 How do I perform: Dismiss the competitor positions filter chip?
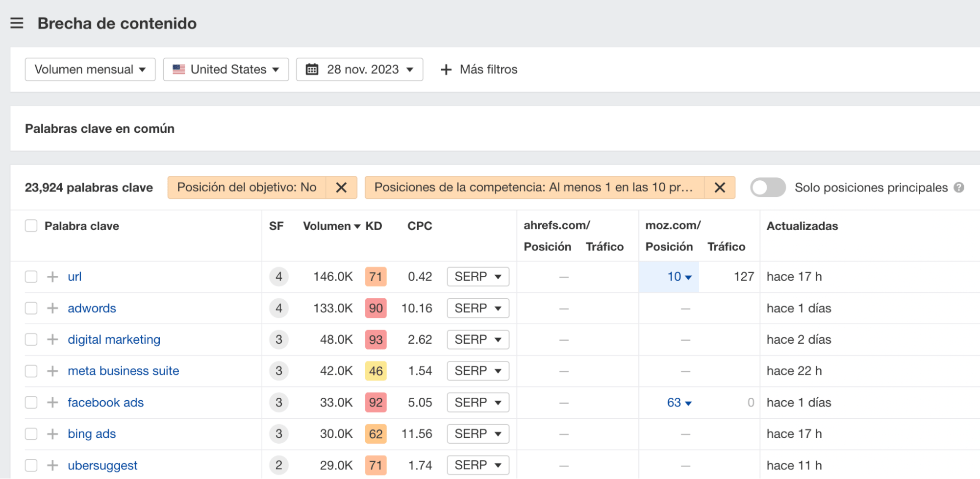click(720, 187)
